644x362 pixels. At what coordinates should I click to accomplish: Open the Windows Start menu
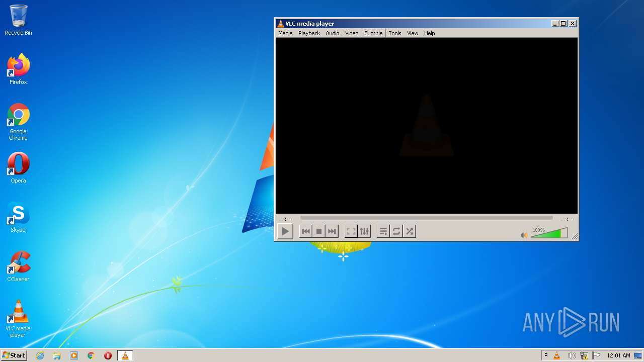(x=14, y=355)
